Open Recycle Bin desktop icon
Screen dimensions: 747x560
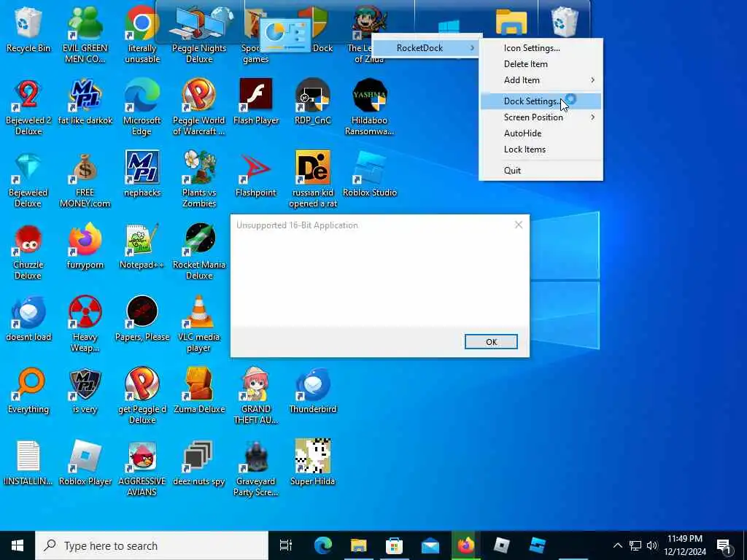point(28,29)
